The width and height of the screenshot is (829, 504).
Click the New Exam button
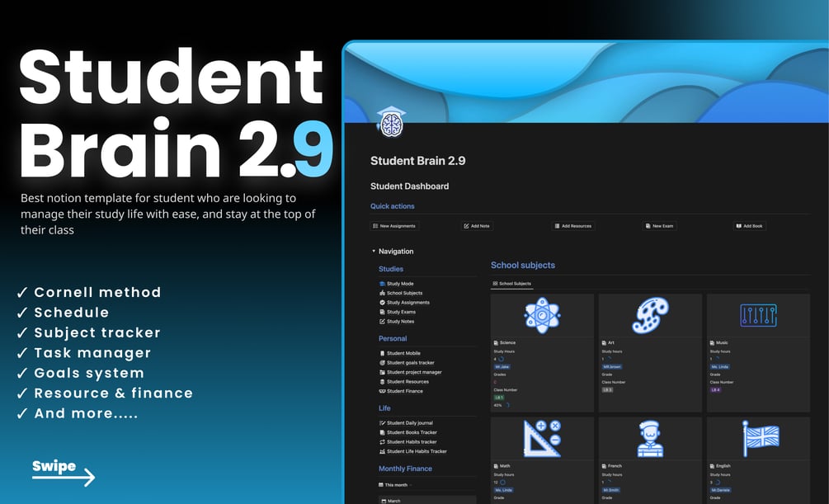tap(659, 226)
